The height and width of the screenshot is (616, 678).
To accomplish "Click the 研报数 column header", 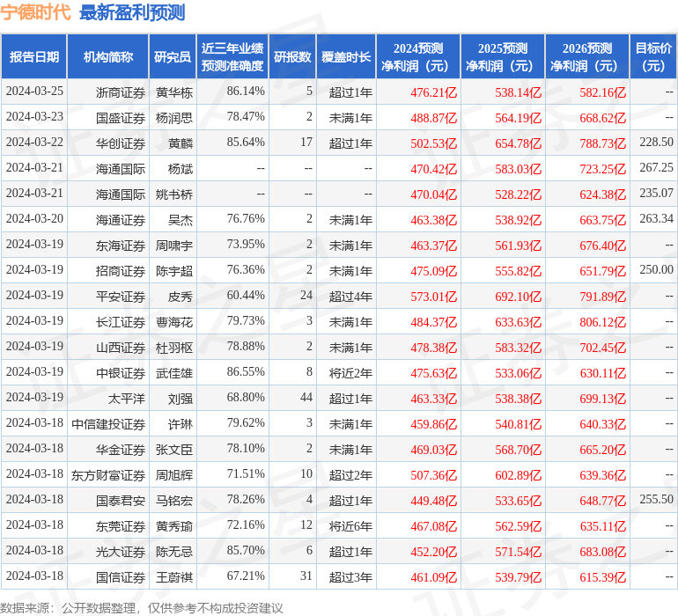I will click(x=292, y=56).
